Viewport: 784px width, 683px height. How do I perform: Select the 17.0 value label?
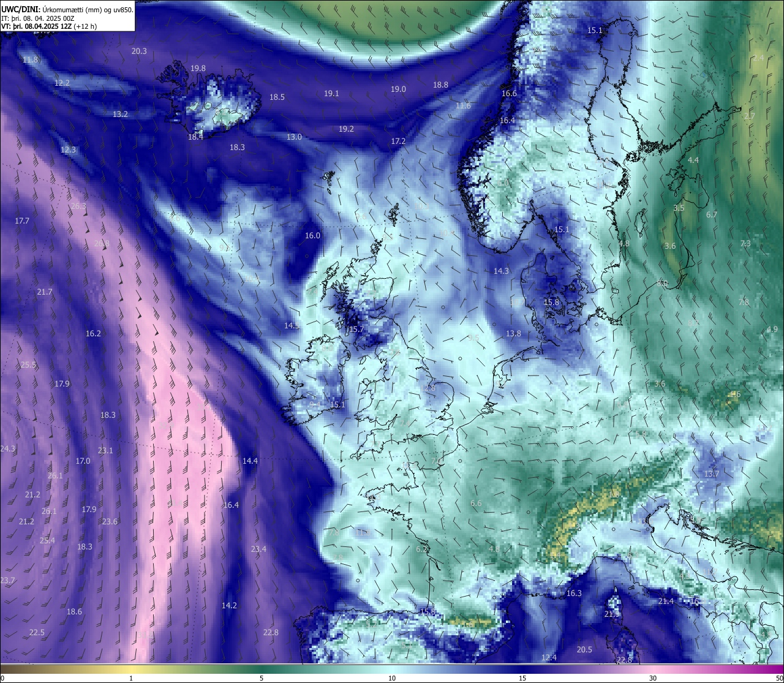pyautogui.click(x=83, y=461)
